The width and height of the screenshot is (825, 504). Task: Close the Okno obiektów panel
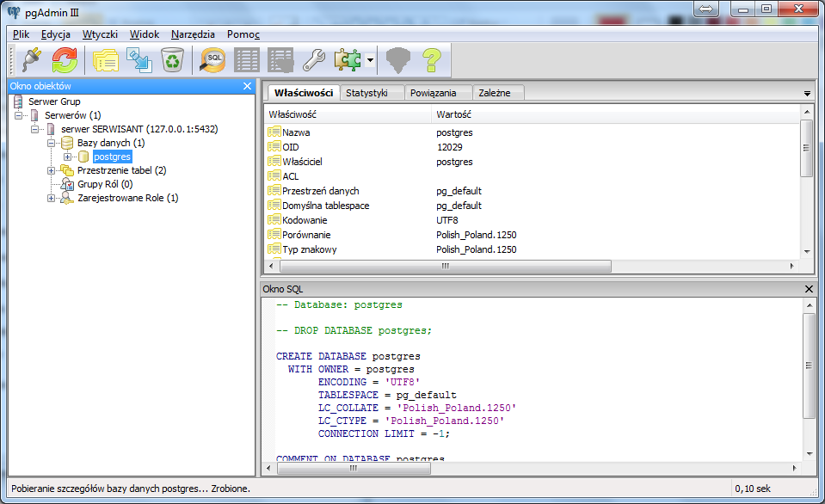tap(247, 86)
